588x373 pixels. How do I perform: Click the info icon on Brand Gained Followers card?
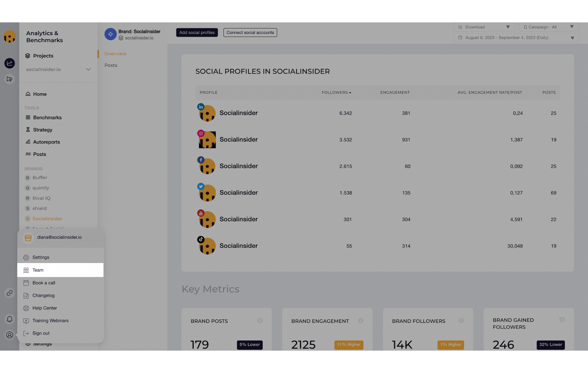562,320
